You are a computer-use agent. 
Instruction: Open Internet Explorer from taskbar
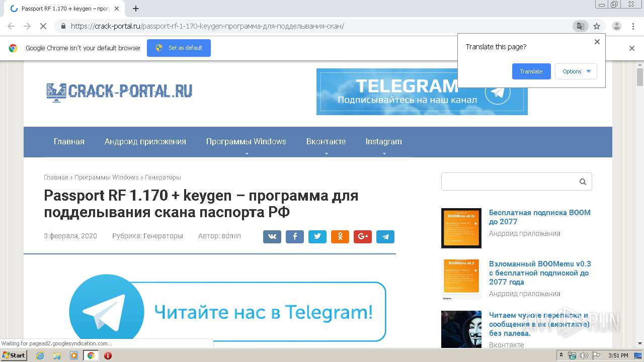tap(40, 355)
